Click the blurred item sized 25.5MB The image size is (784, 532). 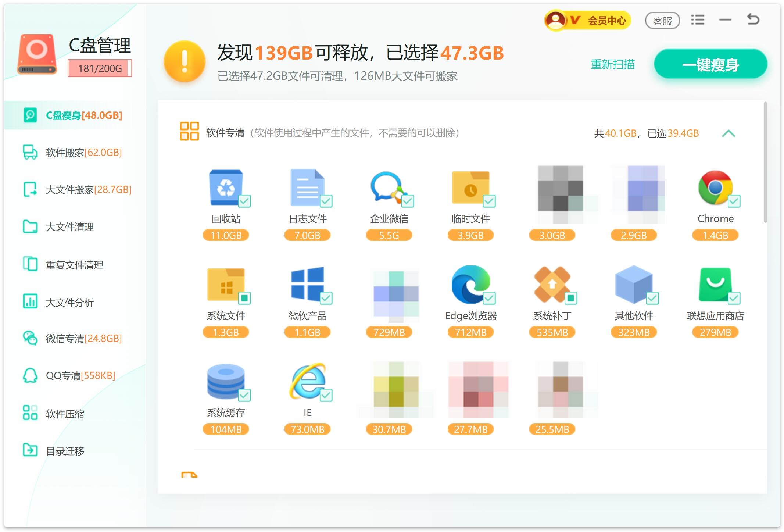[x=561, y=390]
